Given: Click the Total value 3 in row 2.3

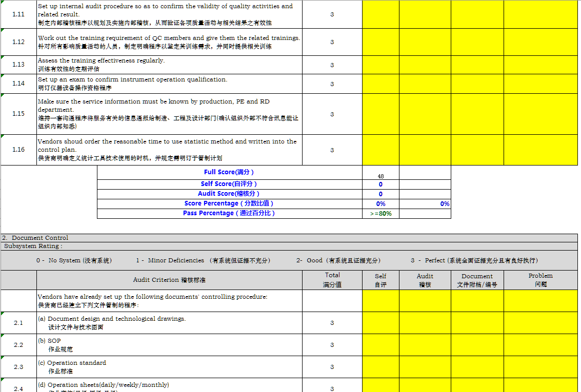Looking at the screenshot, I should click(332, 367).
